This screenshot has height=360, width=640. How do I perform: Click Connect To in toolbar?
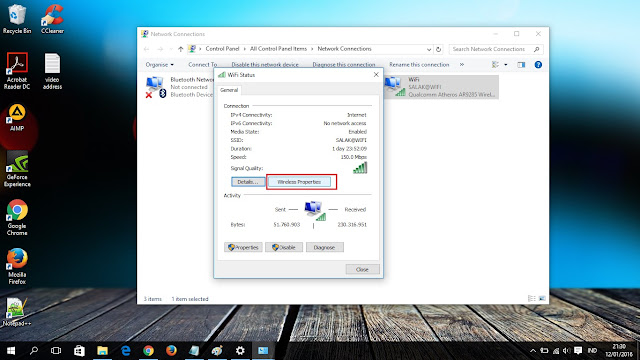202,64
